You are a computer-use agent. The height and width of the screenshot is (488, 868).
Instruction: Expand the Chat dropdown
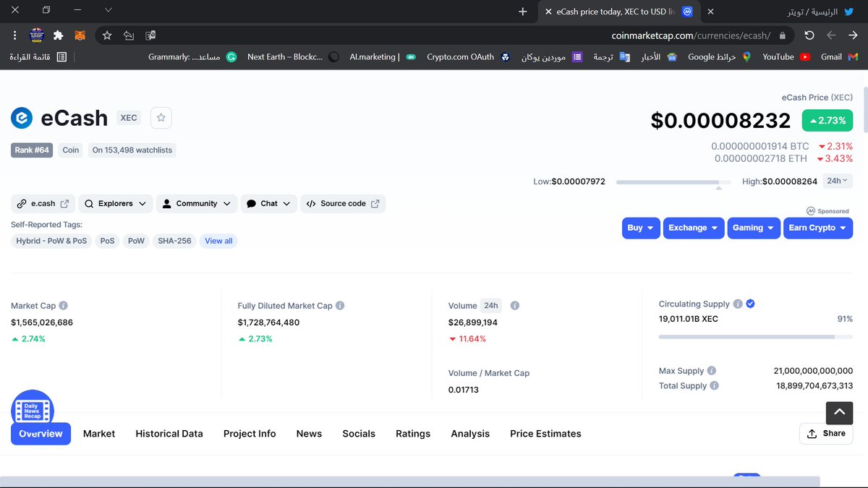click(x=269, y=204)
